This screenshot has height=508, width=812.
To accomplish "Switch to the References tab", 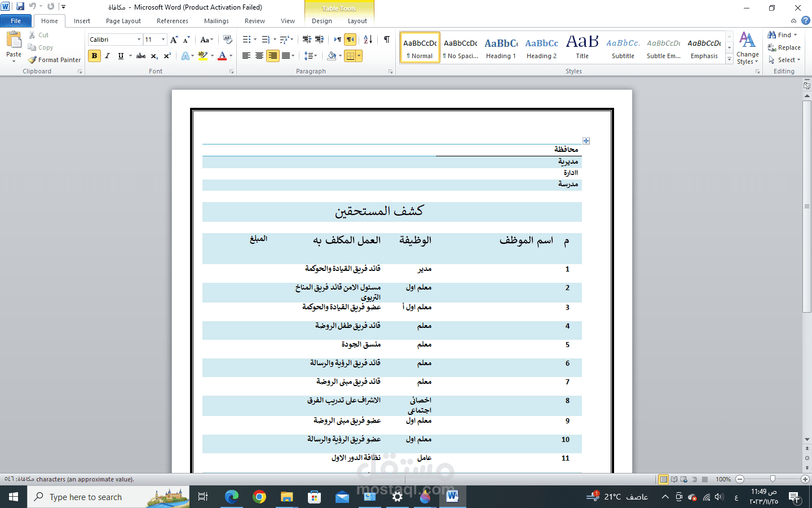I will pyautogui.click(x=173, y=21).
